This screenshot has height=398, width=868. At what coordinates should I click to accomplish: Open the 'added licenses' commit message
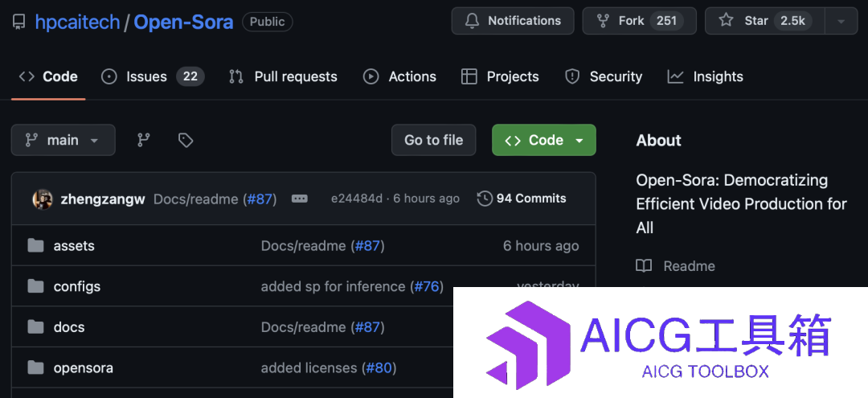(x=309, y=368)
